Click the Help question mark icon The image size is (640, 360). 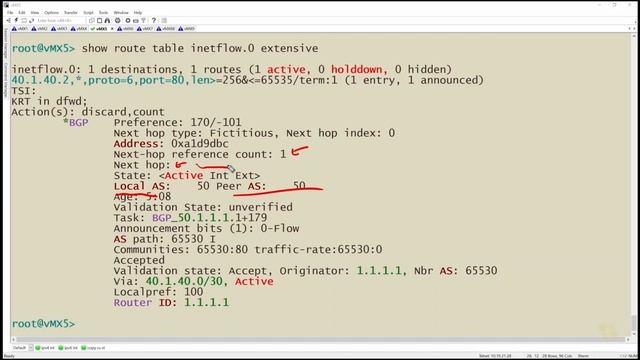point(153,20)
